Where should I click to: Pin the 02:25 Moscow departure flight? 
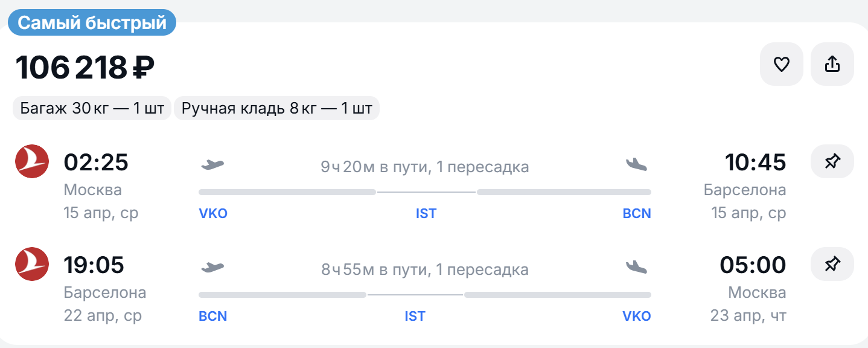coord(832,161)
